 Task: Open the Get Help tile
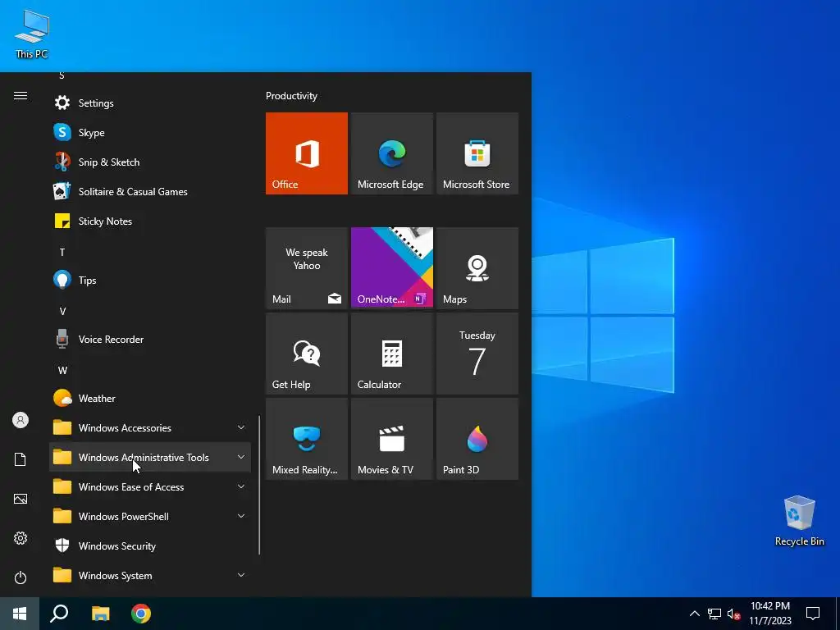click(307, 354)
